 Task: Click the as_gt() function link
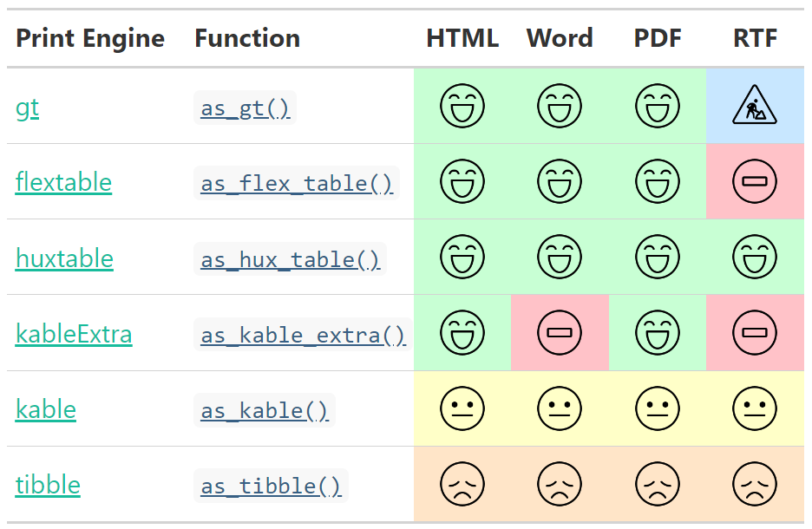(245, 108)
